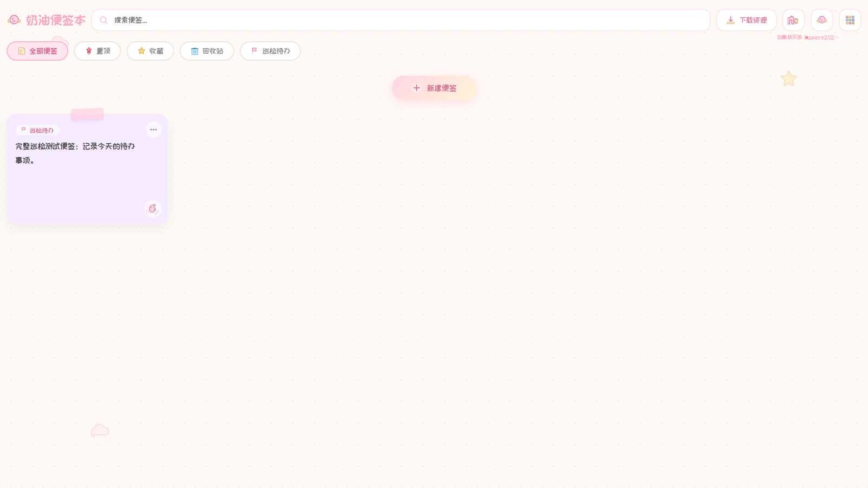Open the colorful grid apps icon
Viewport: 868px width, 488px height.
coord(850,20)
